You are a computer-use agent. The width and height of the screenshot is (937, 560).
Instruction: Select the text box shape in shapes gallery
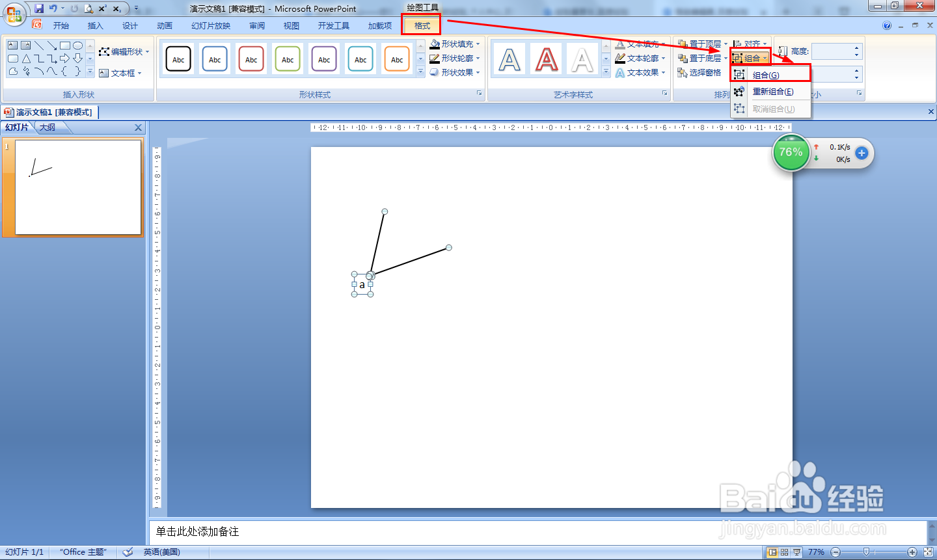point(13,46)
